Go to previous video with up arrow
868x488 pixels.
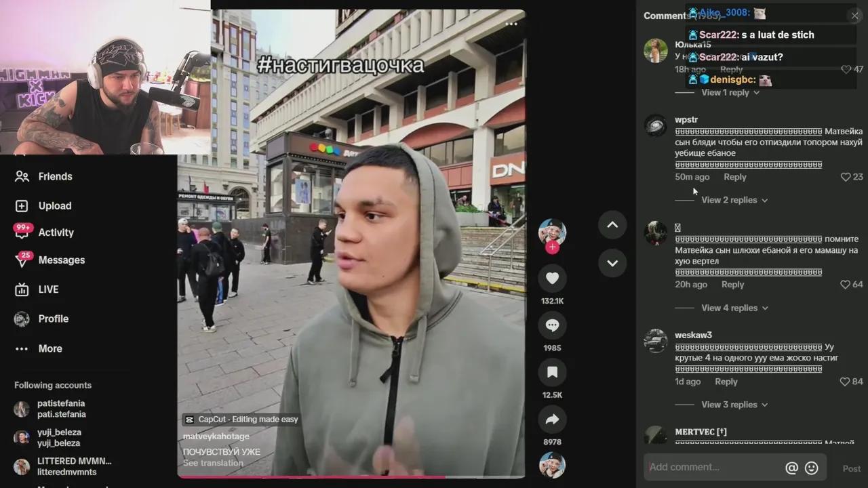[612, 225]
